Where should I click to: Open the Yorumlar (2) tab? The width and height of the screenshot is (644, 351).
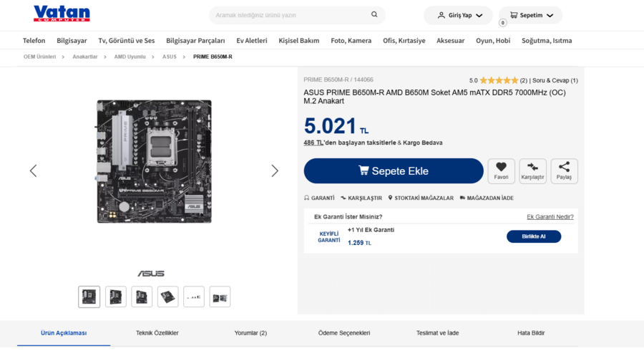click(250, 333)
